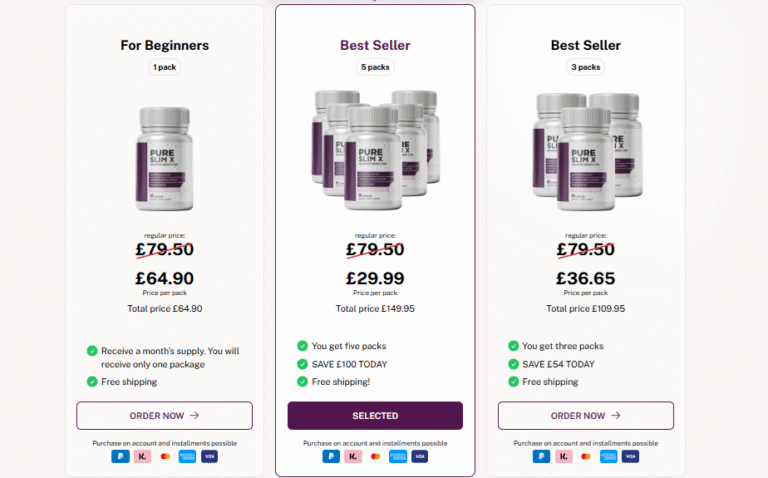
Task: Click Klarna icon under 1 pack offer
Action: click(143, 456)
